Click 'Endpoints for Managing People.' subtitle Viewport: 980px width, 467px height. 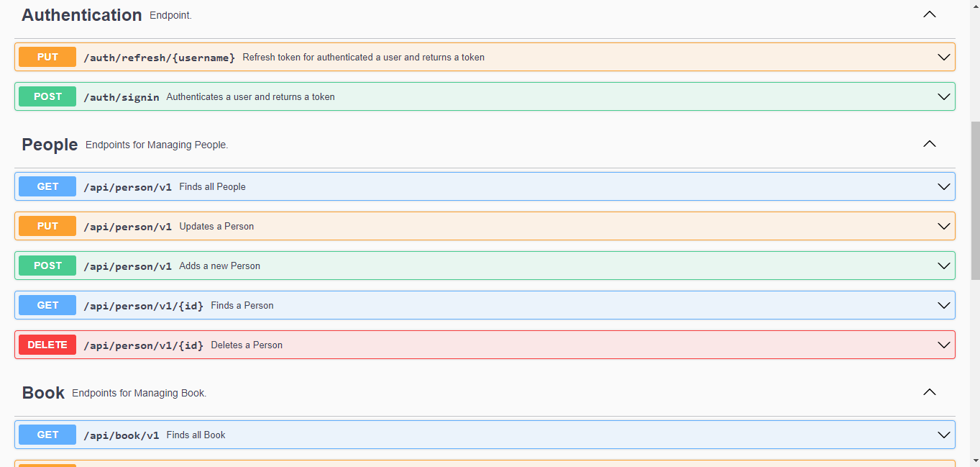[x=157, y=145]
